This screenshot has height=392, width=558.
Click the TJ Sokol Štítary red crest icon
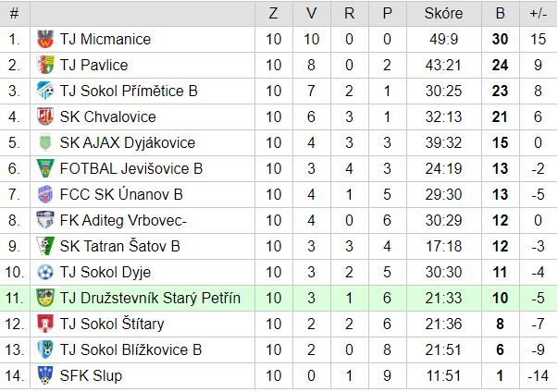[x=45, y=324]
